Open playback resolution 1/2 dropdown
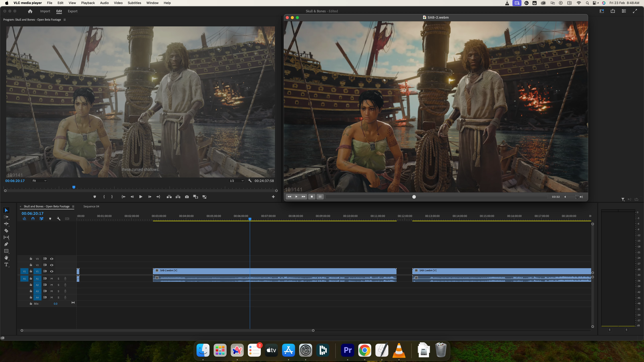 click(236, 181)
